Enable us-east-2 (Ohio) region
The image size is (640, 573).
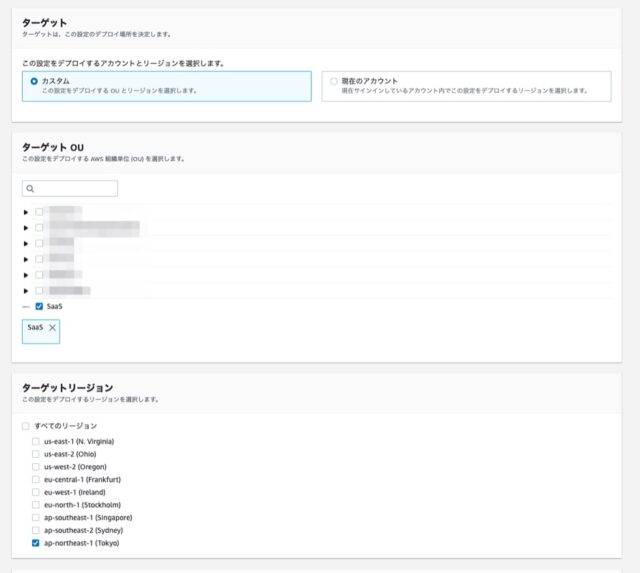[36, 454]
